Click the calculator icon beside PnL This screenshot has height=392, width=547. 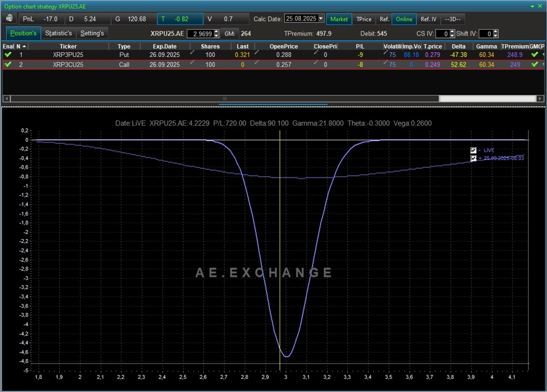point(10,18)
